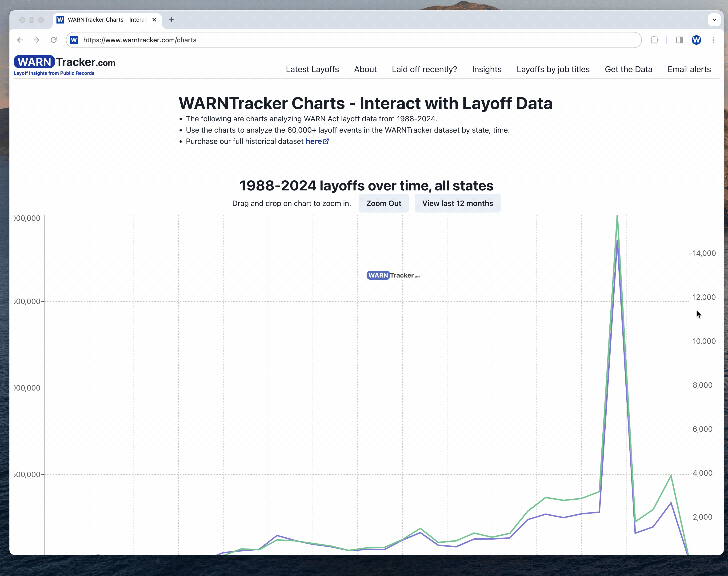Viewport: 728px width, 576px height.
Task: Follow the 'here' dataset purchase link
Action: tap(314, 142)
